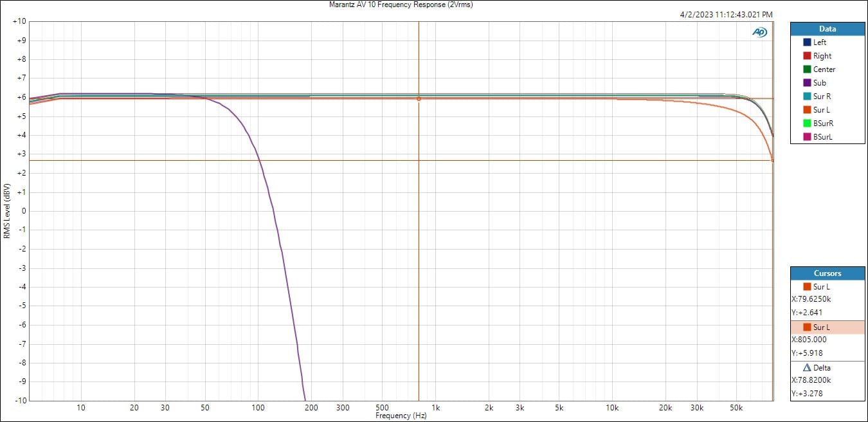The height and width of the screenshot is (422, 868).
Task: Select the Left trace blue legend swatch
Action: [x=807, y=42]
